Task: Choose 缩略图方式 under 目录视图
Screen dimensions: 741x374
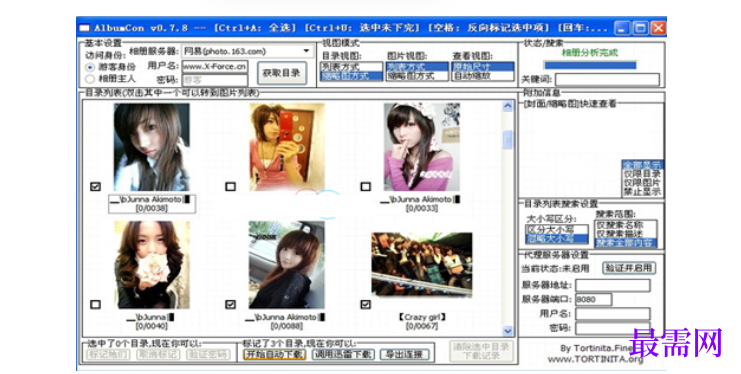Action: (x=351, y=76)
